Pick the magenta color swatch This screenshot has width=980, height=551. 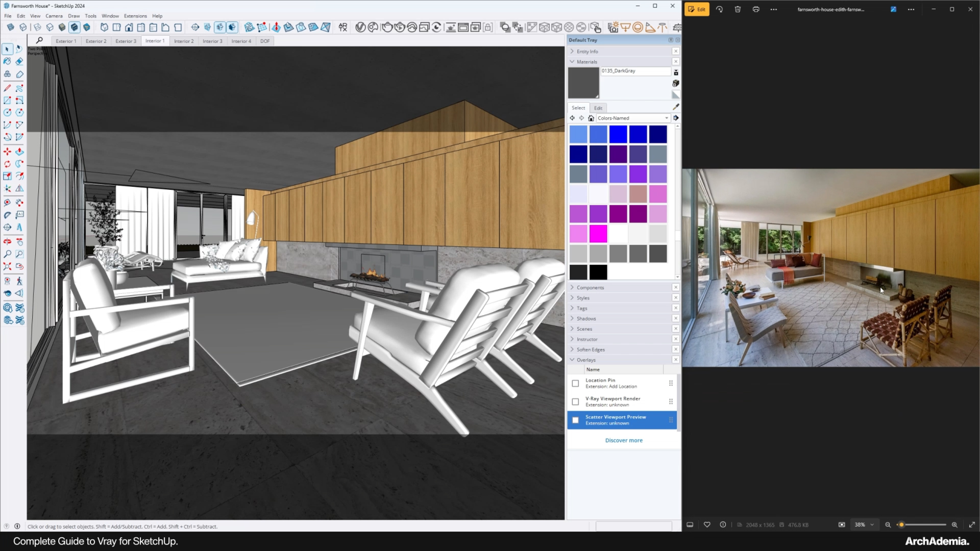click(598, 234)
